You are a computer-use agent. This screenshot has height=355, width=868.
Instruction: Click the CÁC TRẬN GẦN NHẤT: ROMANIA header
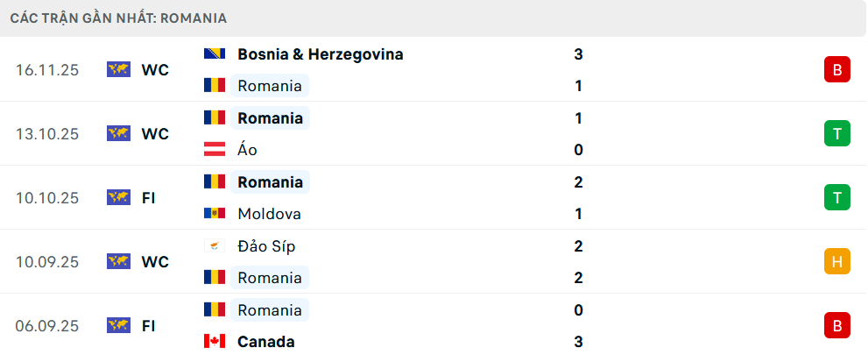pyautogui.click(x=119, y=18)
